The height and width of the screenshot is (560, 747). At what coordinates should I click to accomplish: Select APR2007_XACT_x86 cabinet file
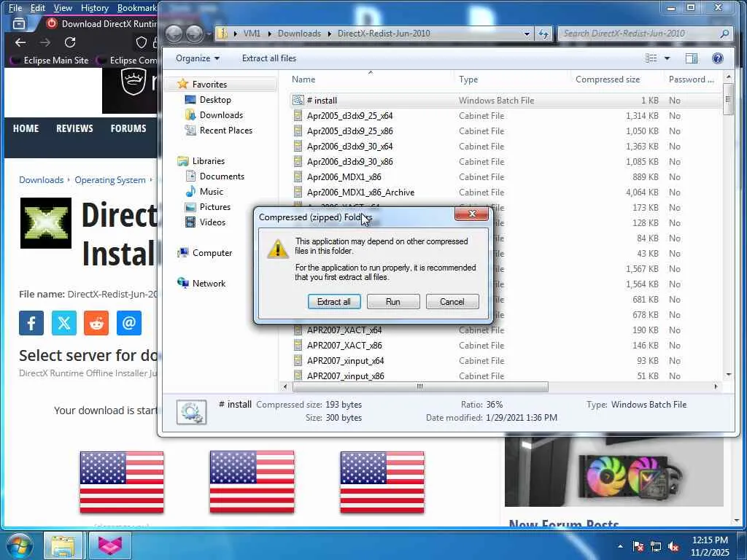(344, 345)
